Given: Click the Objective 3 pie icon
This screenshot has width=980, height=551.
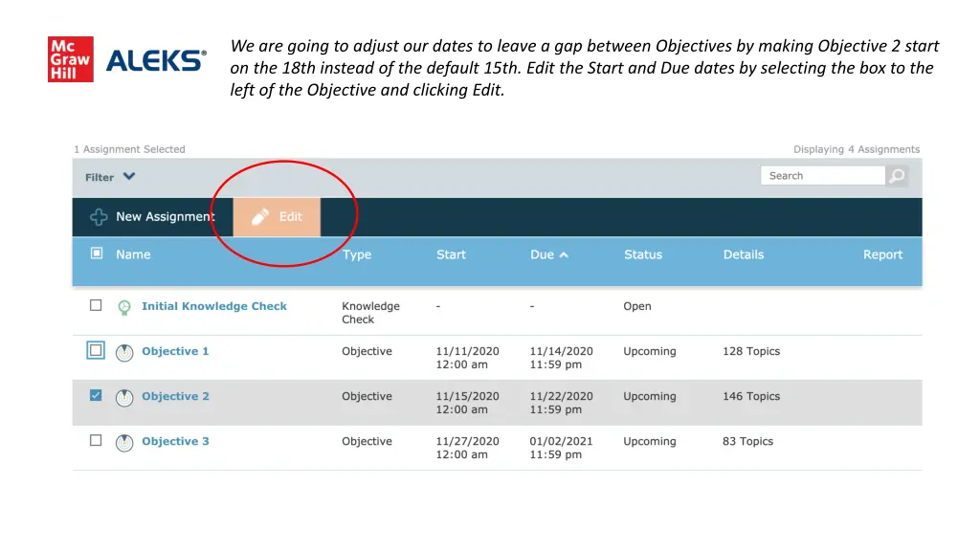Looking at the screenshot, I should [x=124, y=443].
